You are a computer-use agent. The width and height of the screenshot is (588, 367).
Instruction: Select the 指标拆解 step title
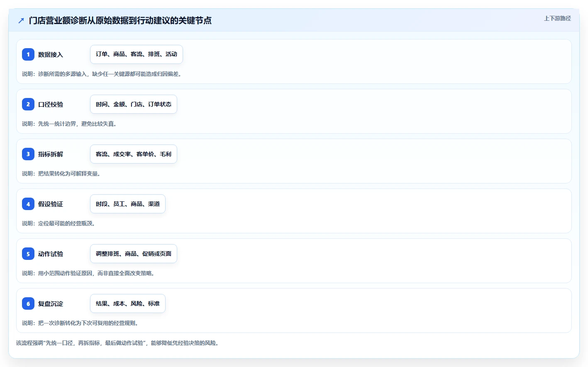51,154
